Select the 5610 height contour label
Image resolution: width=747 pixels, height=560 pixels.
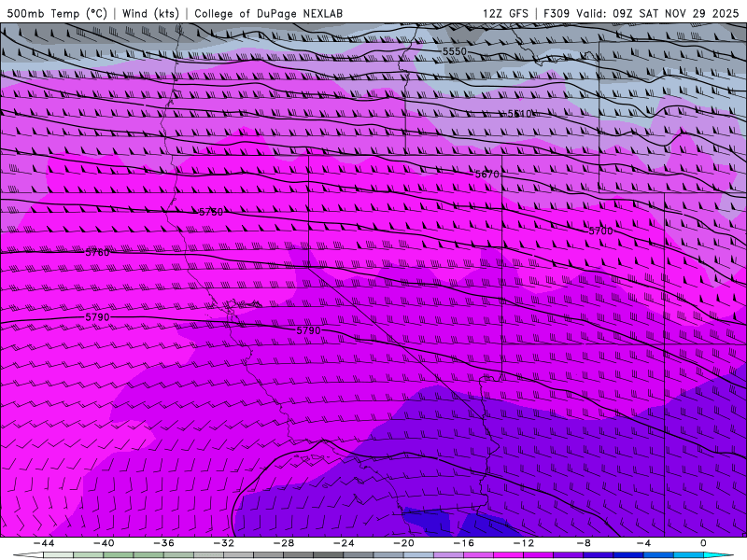[x=519, y=113]
